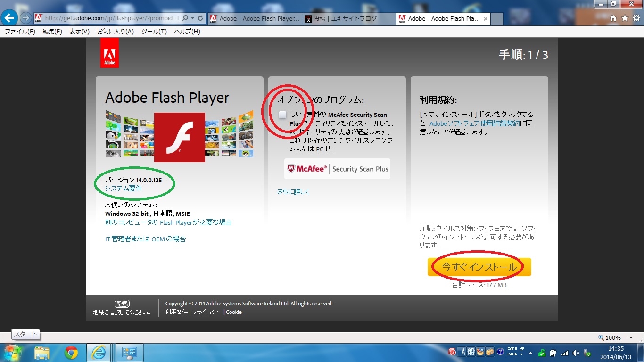Image resolution: width=644 pixels, height=362 pixels.
Task: Open the さらに詳しく link
Action: (294, 192)
